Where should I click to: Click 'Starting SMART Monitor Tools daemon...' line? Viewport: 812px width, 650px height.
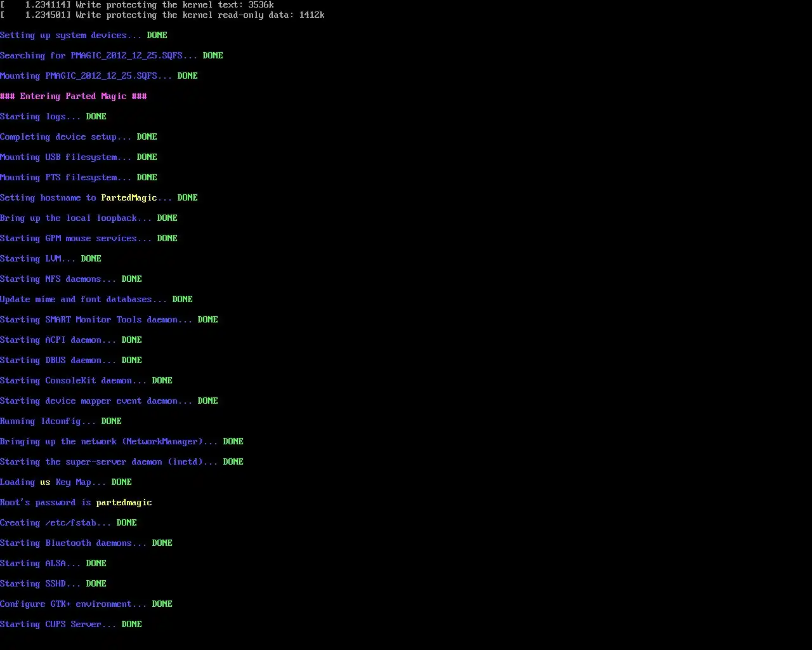[x=109, y=319]
